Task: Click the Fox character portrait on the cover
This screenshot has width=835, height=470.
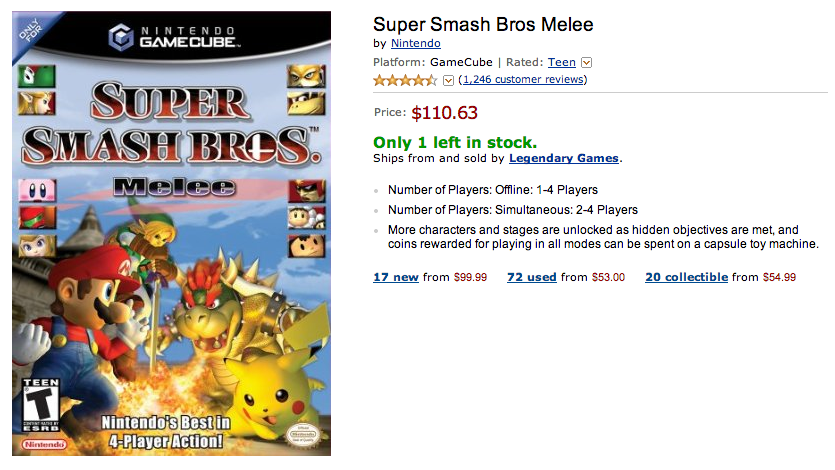Action: click(x=306, y=76)
